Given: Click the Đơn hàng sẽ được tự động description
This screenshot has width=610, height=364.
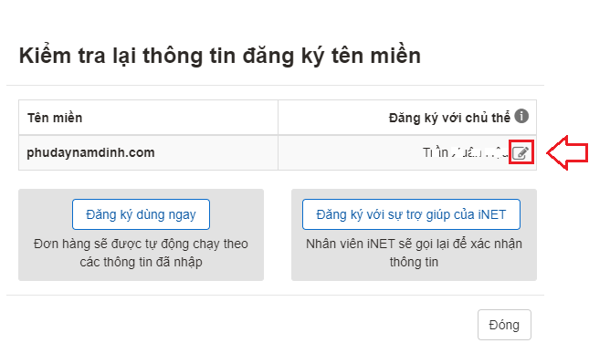Looking at the screenshot, I should [141, 253].
